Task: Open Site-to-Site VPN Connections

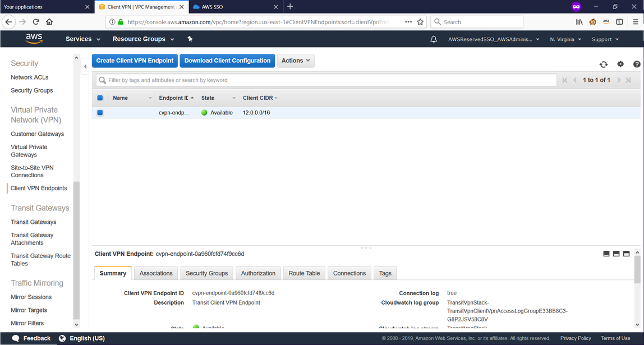Action: coord(32,171)
